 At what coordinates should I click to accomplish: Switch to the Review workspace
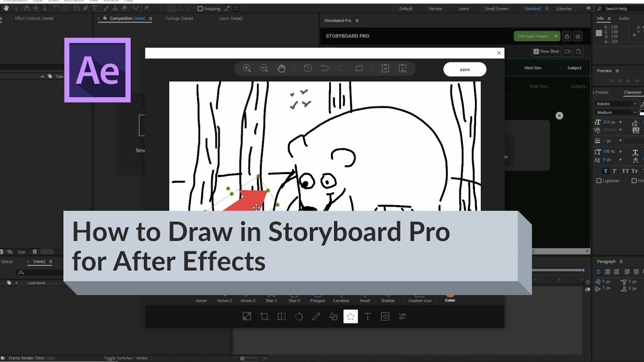pyautogui.click(x=435, y=9)
